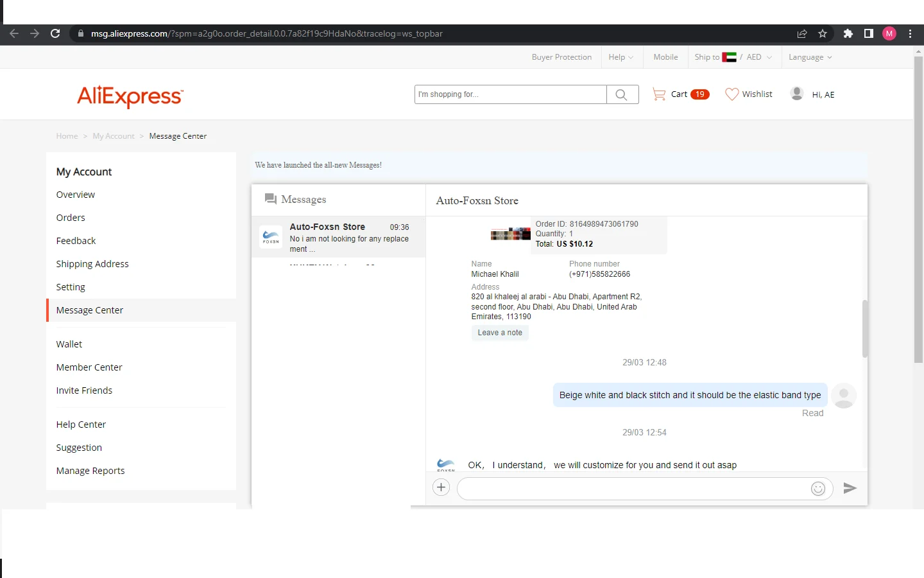Send the message with the arrow icon

coord(850,488)
